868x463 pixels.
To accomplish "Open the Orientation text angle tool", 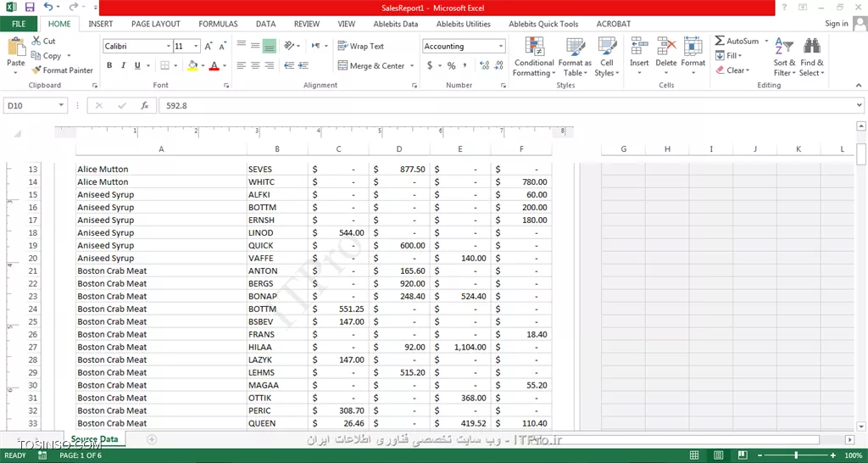I will pos(289,46).
